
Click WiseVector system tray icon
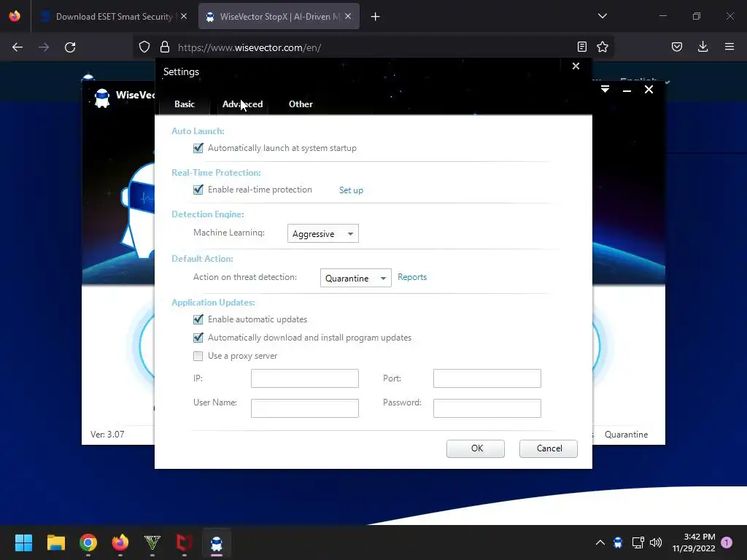point(618,542)
